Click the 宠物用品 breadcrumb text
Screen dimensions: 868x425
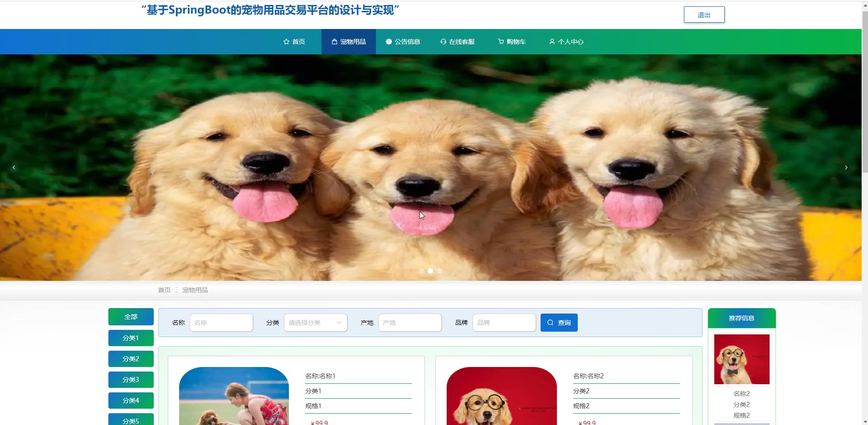click(x=195, y=290)
